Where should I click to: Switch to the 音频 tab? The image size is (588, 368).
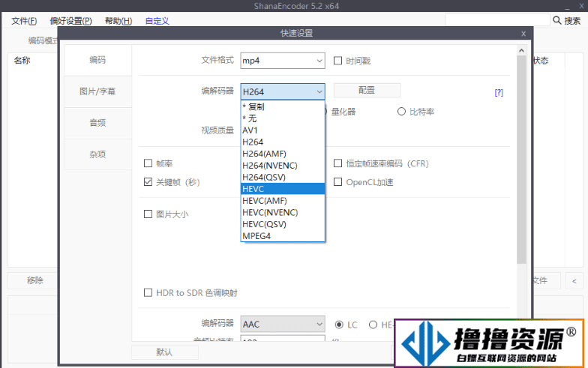(x=97, y=123)
